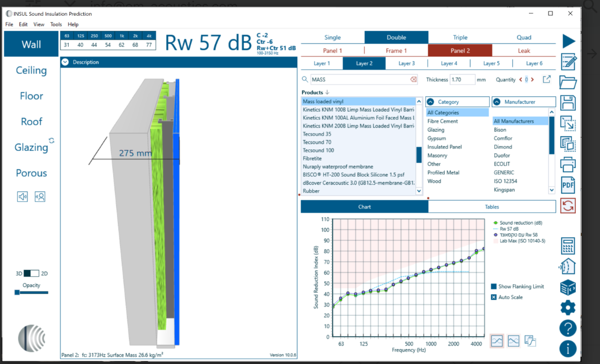Viewport: 600px width, 364px height.
Task: Clear the MASS search with the red X
Action: click(x=413, y=79)
